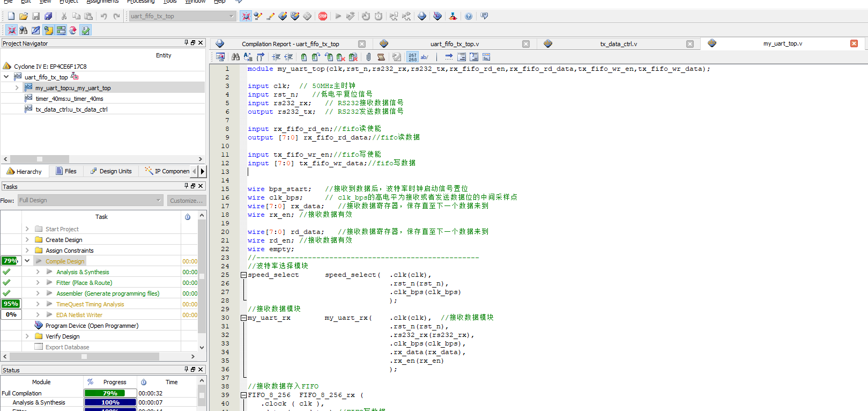
Task: Decrease indent of selected code
Action: 288,57
